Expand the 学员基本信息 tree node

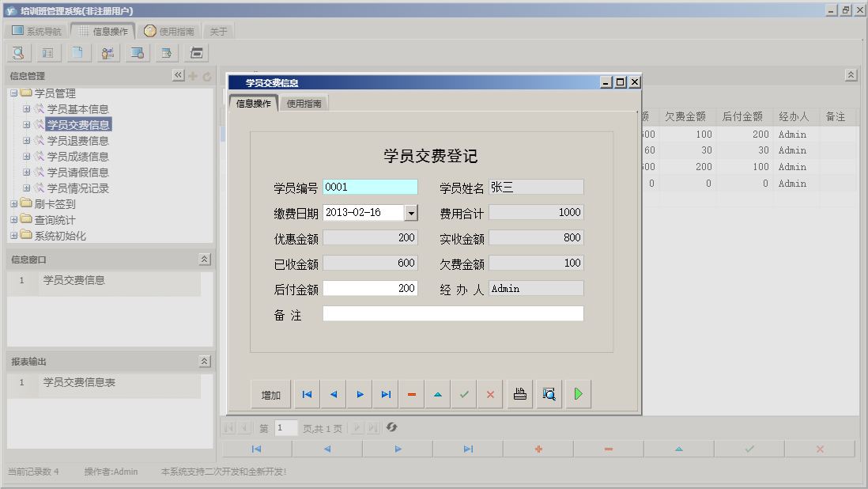coord(26,108)
